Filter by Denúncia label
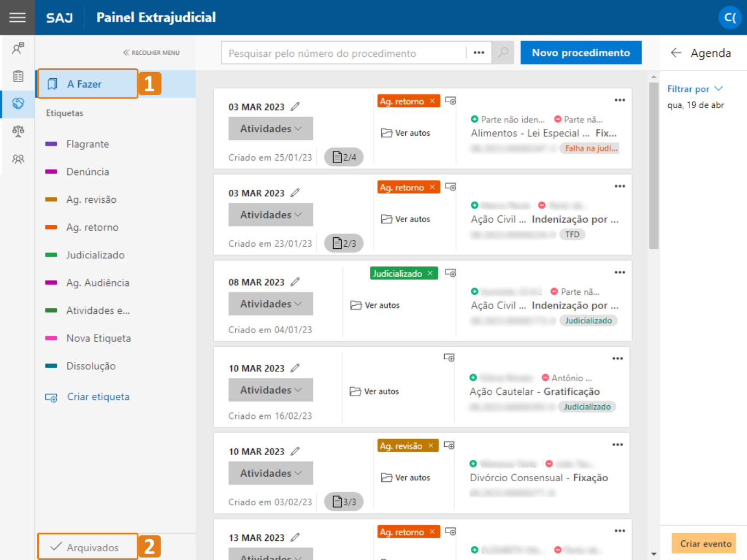 [x=87, y=172]
